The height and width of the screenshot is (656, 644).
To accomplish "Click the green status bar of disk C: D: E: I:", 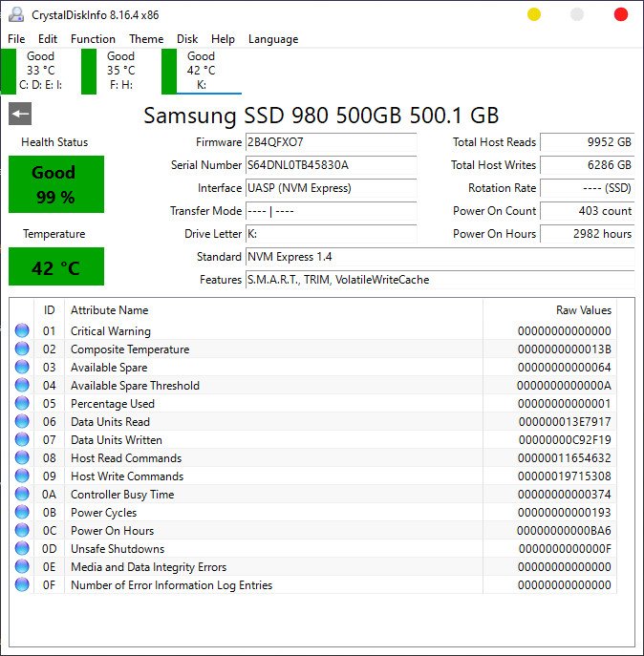I will [9, 71].
